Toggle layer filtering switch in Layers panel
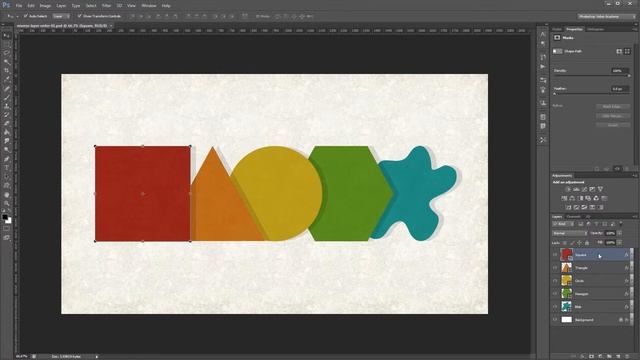Viewport: 640px width, 360px height. pyautogui.click(x=621, y=224)
